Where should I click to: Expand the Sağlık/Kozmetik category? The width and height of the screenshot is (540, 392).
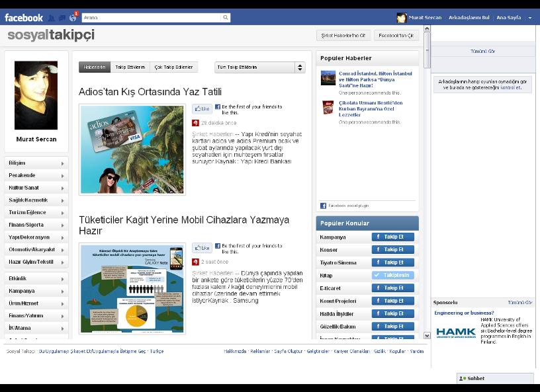point(36,200)
